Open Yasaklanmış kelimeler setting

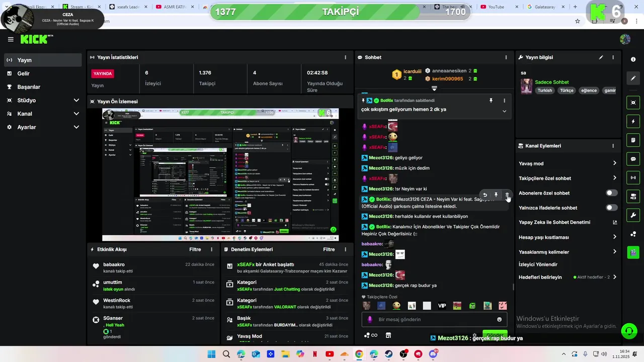point(568,252)
